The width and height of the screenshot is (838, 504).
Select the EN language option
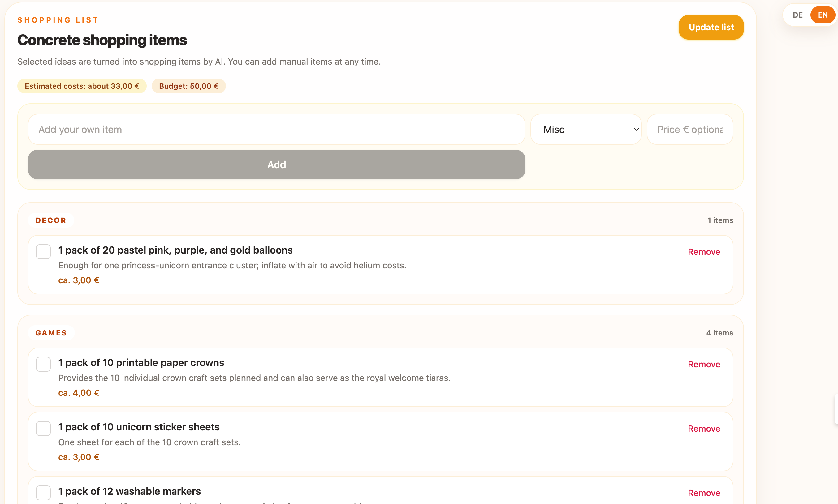823,15
